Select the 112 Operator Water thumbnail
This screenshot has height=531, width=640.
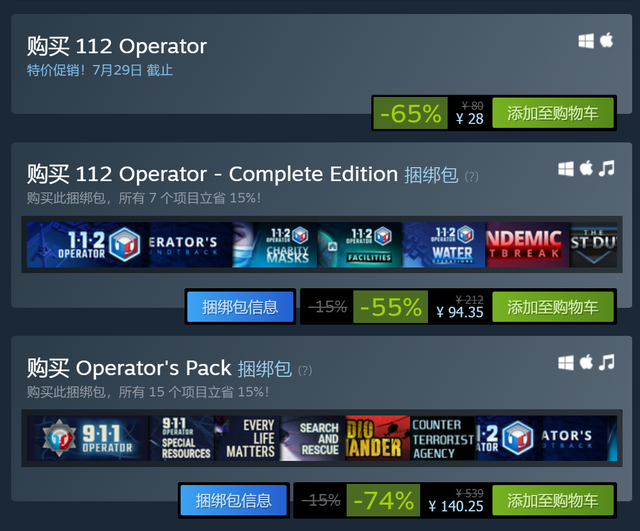coord(444,245)
